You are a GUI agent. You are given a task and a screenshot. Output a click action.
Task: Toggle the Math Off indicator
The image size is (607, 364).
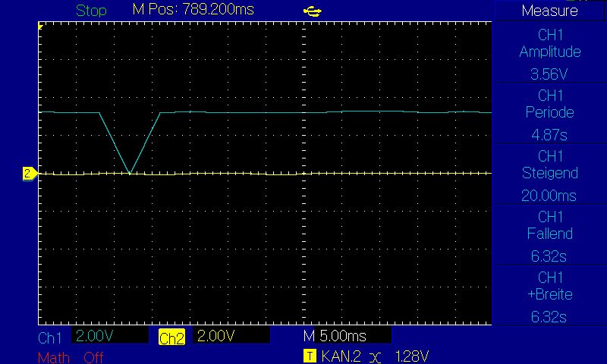[71, 357]
